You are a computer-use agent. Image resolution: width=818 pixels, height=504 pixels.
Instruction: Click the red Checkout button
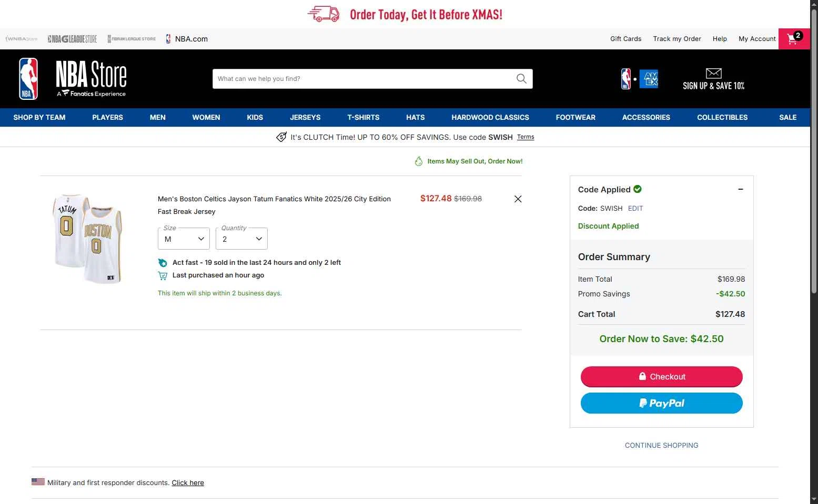tap(662, 376)
